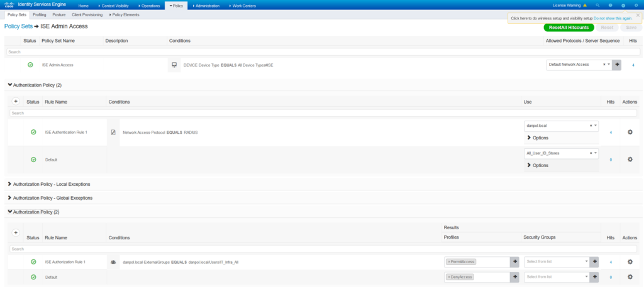The height and width of the screenshot is (287, 644).
Task: Expand Options under danpol.local
Action: click(x=538, y=138)
